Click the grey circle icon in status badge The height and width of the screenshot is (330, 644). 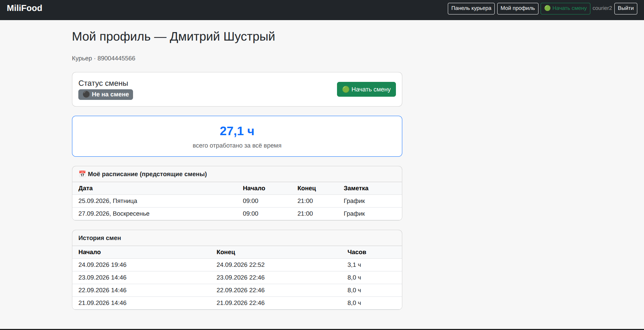tap(86, 94)
